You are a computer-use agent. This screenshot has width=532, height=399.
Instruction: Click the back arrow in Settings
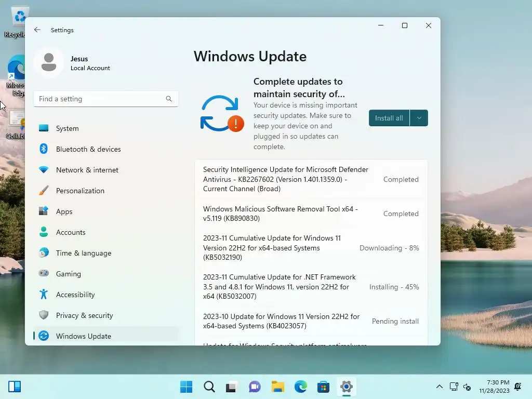(37, 30)
